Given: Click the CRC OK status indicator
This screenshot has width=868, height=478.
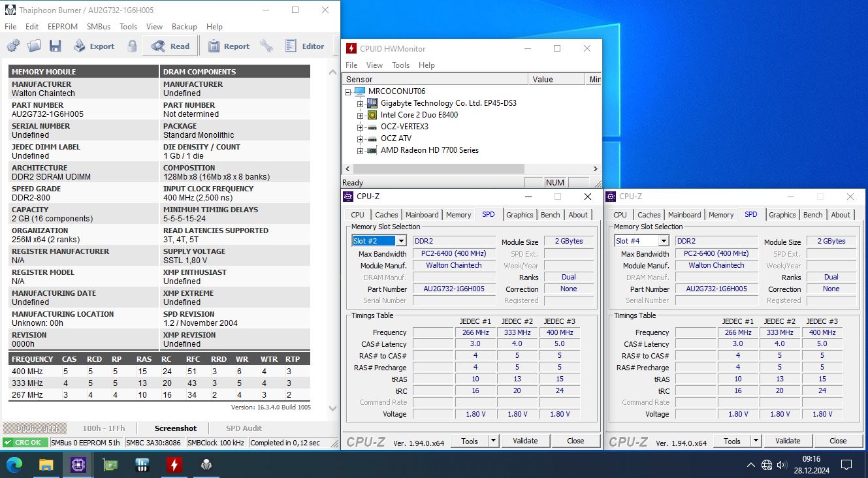Looking at the screenshot, I should click(25, 443).
